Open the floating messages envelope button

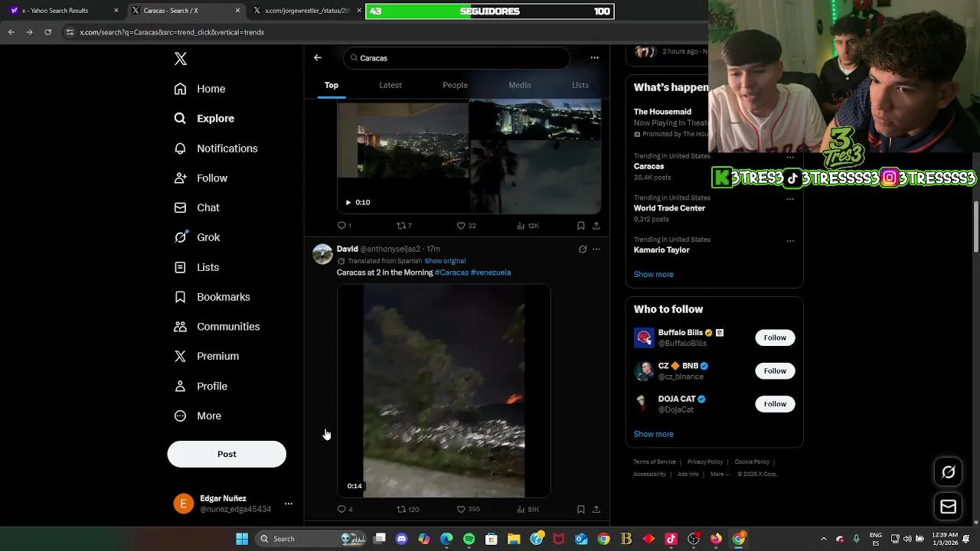(948, 507)
